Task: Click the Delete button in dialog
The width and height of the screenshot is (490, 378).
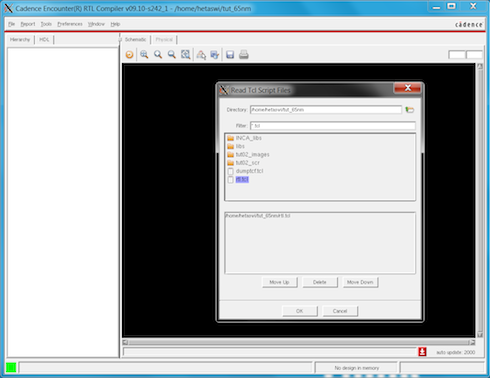Action: [x=320, y=282]
